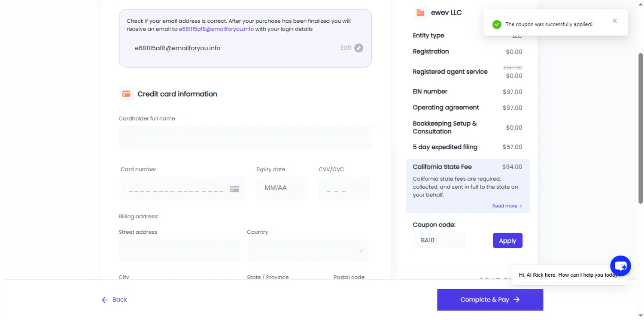
Task: Click the Coupon code field with BA10
Action: coord(440,240)
